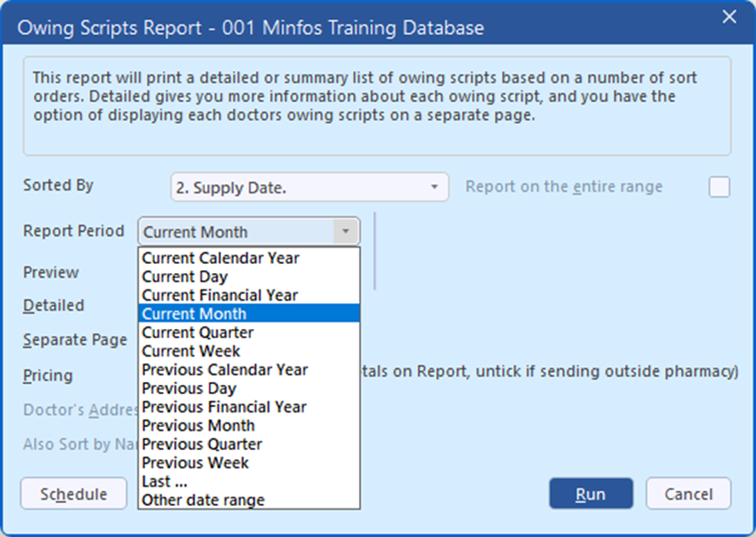756x537 pixels.
Task: Select Current Week from list
Action: (191, 351)
